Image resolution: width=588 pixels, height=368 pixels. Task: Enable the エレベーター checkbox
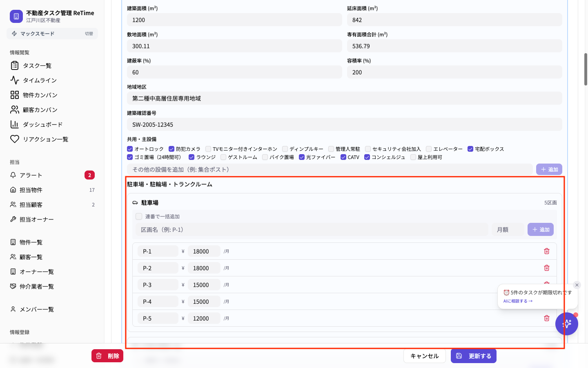[x=429, y=149]
